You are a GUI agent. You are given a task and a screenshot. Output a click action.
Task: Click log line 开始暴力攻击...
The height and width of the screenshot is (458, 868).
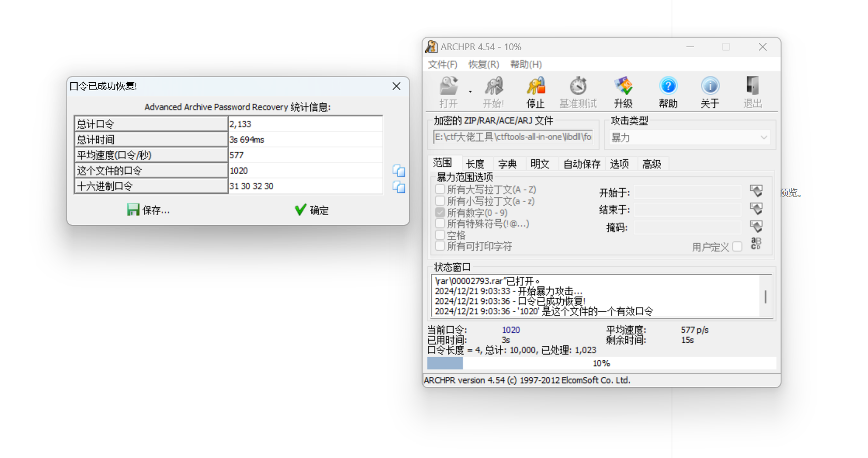coord(508,291)
